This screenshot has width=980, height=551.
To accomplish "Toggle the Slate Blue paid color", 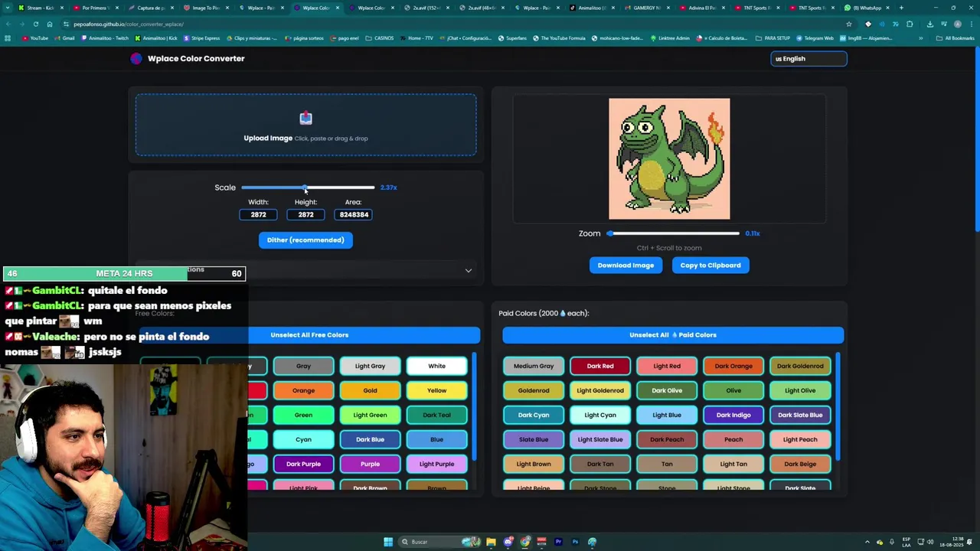I will click(x=534, y=439).
